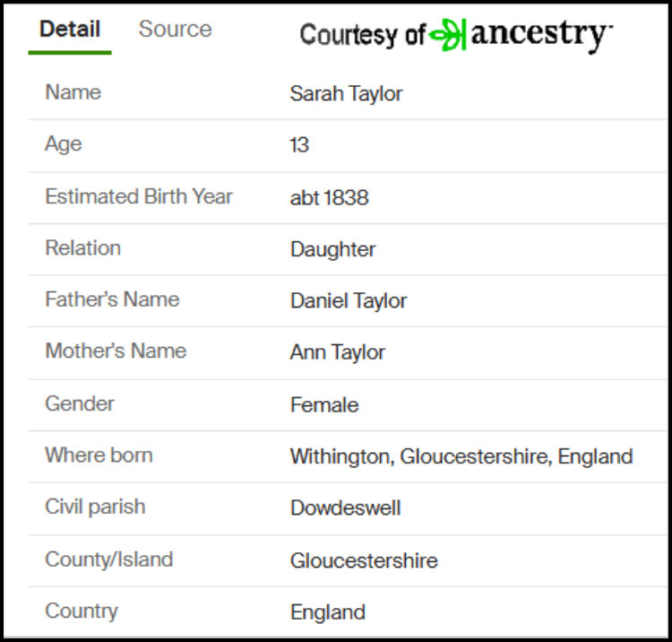This screenshot has height=642, width=672.
Task: Click the ancestry wordmark text
Action: (541, 34)
